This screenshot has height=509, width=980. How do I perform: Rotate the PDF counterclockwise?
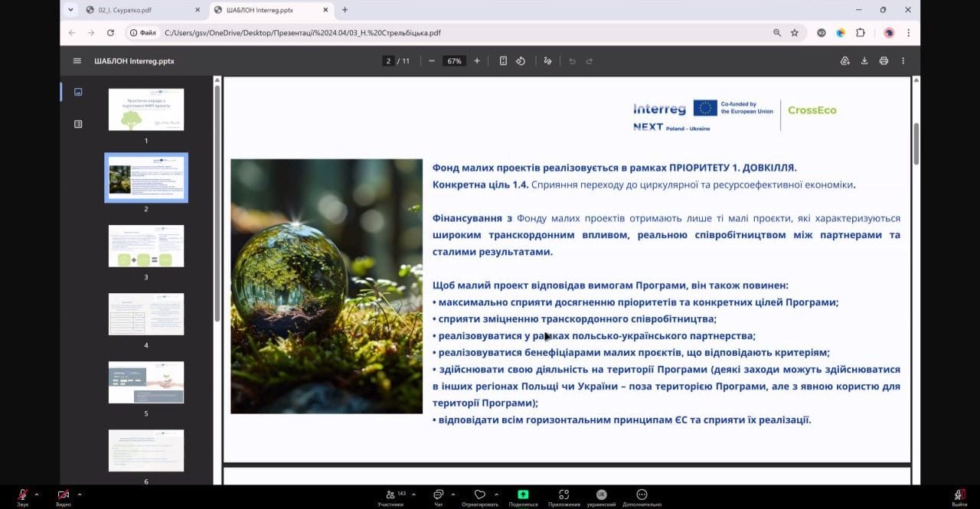pos(521,61)
